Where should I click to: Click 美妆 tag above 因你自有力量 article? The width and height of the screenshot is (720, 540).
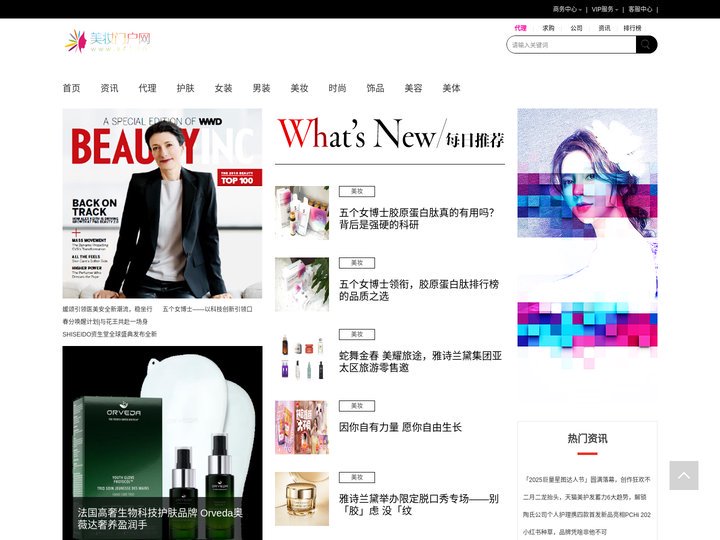(x=357, y=406)
